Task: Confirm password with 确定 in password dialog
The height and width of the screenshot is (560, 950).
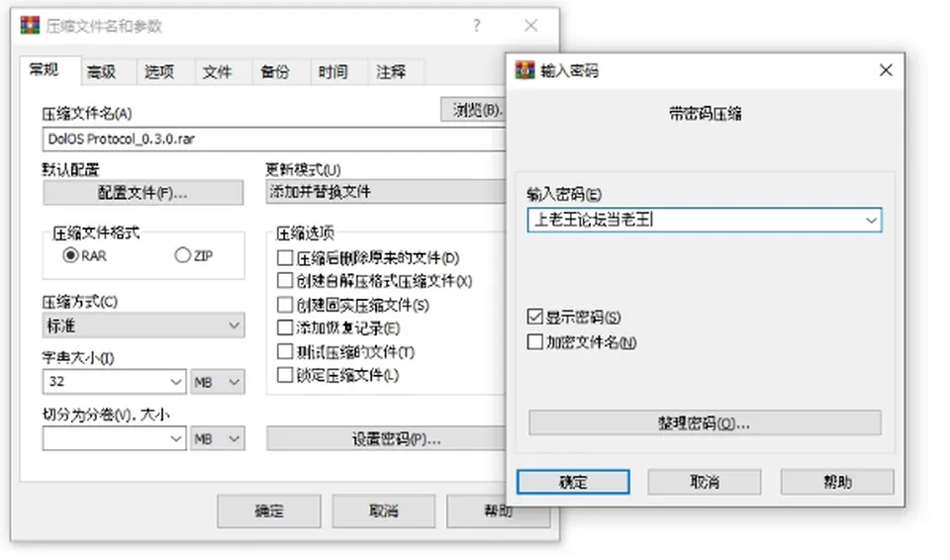Action: point(573,483)
